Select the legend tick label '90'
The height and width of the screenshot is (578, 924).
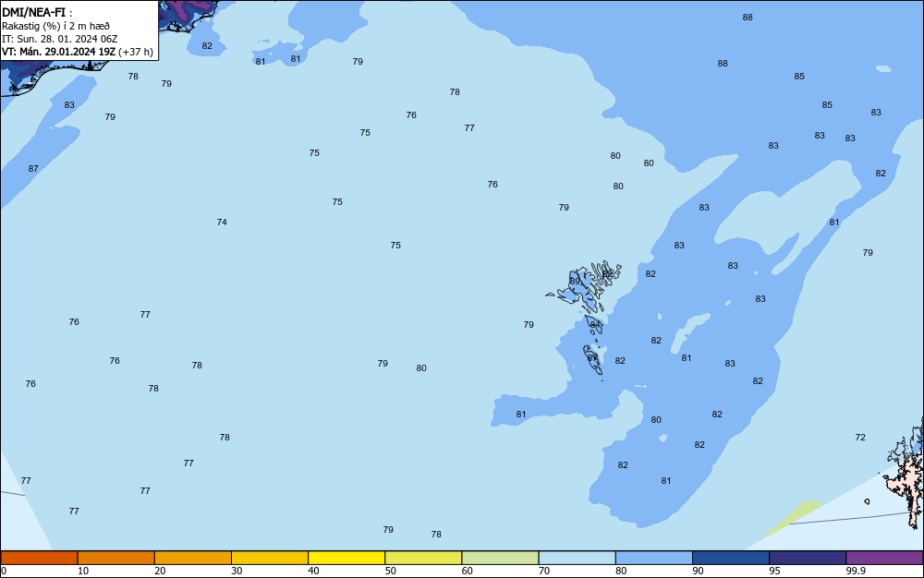[x=698, y=571]
